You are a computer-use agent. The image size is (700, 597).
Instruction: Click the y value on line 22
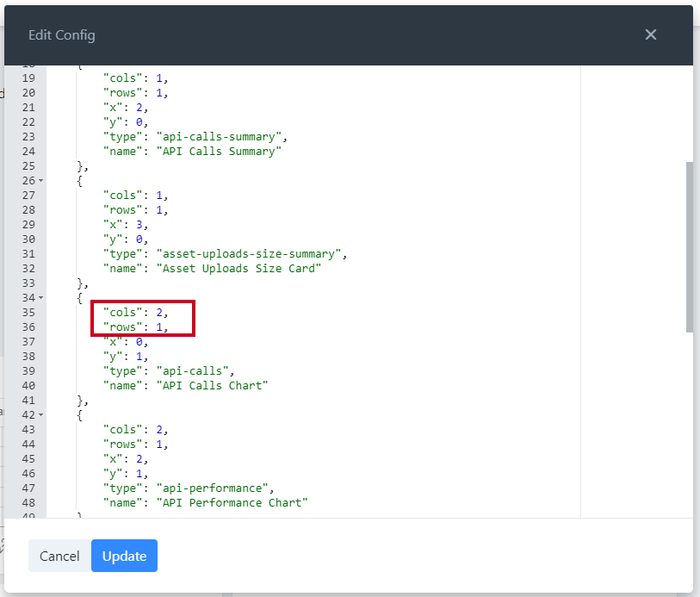139,122
